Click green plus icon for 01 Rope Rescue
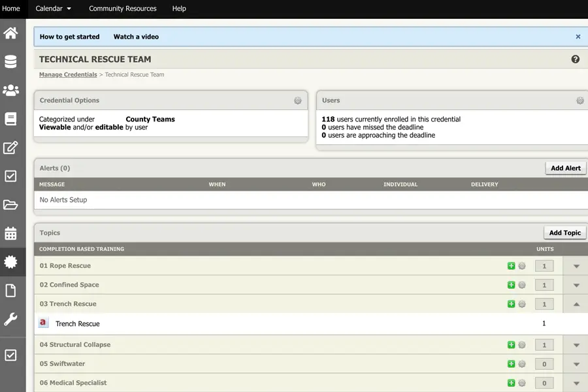Viewport: 588px width, 392px height. tap(512, 266)
